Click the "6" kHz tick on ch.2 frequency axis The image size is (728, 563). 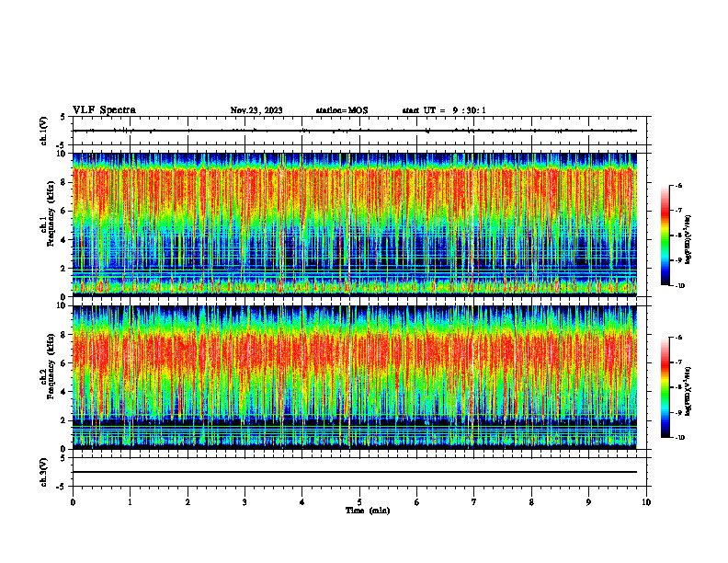pyautogui.click(x=64, y=363)
